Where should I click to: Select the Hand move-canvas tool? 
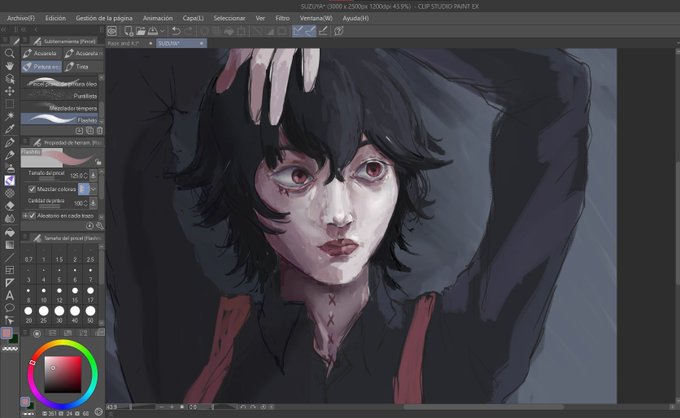point(10,66)
